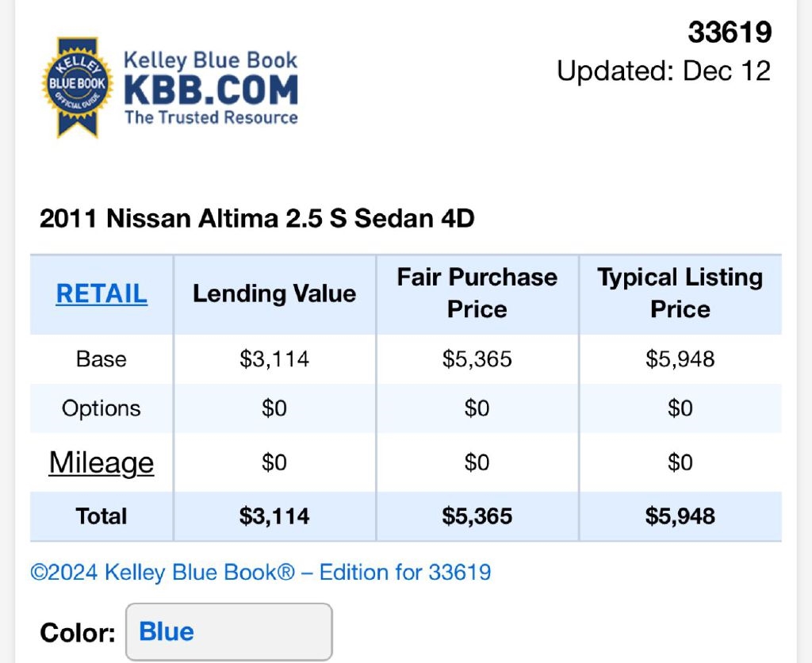Image resolution: width=812 pixels, height=663 pixels.
Task: Click the Color field label
Action: 78,633
